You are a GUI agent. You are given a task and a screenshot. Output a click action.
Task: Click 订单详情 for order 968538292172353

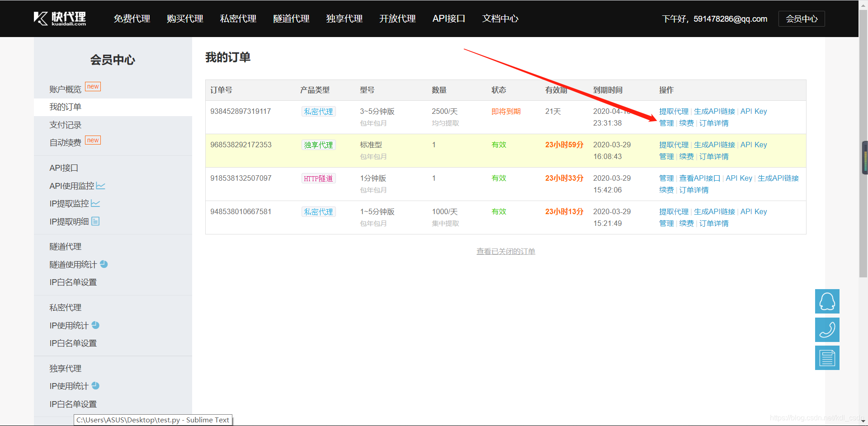(714, 156)
